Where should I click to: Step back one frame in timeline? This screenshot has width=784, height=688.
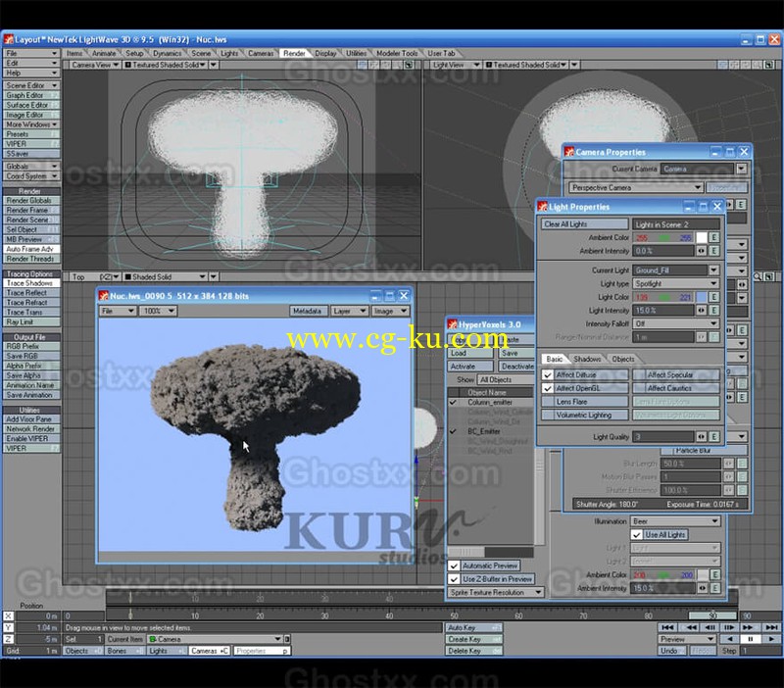point(710,627)
